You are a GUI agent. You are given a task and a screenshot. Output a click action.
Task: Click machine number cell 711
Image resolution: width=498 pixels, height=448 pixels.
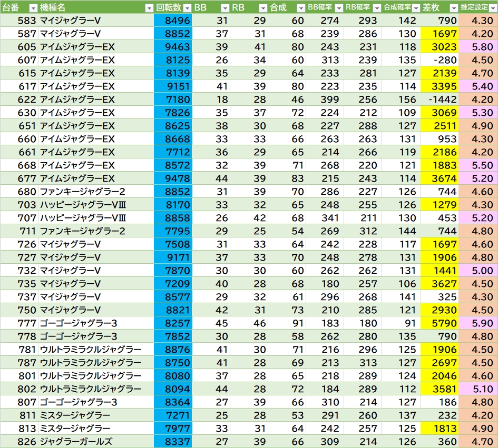point(19,231)
